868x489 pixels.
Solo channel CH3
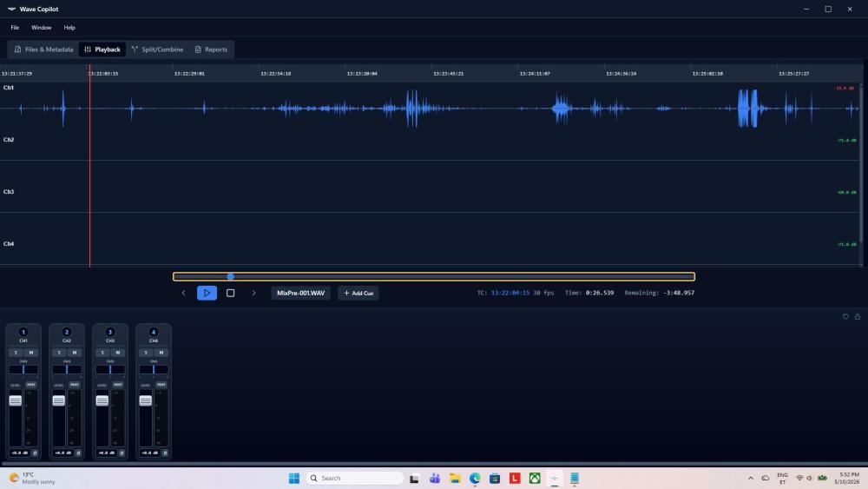[102, 353]
